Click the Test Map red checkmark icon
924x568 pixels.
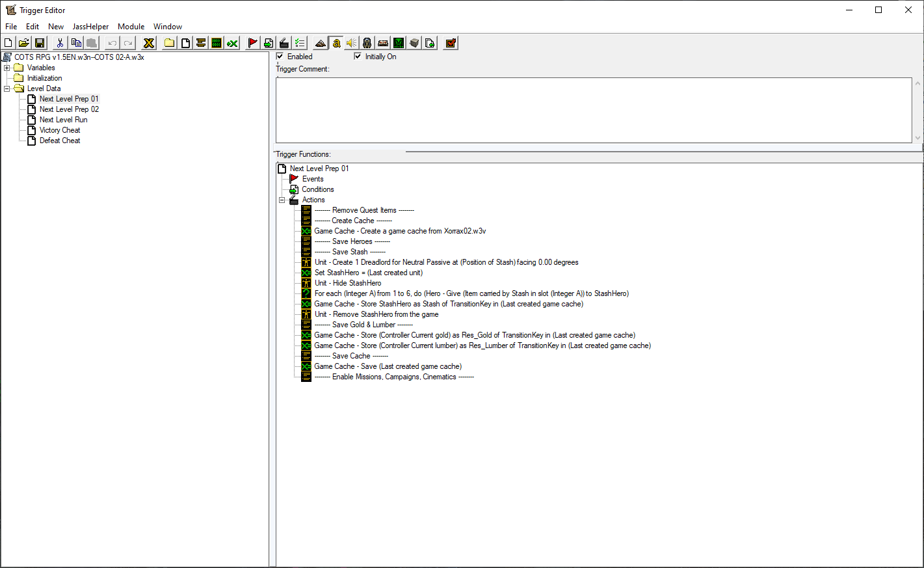451,43
